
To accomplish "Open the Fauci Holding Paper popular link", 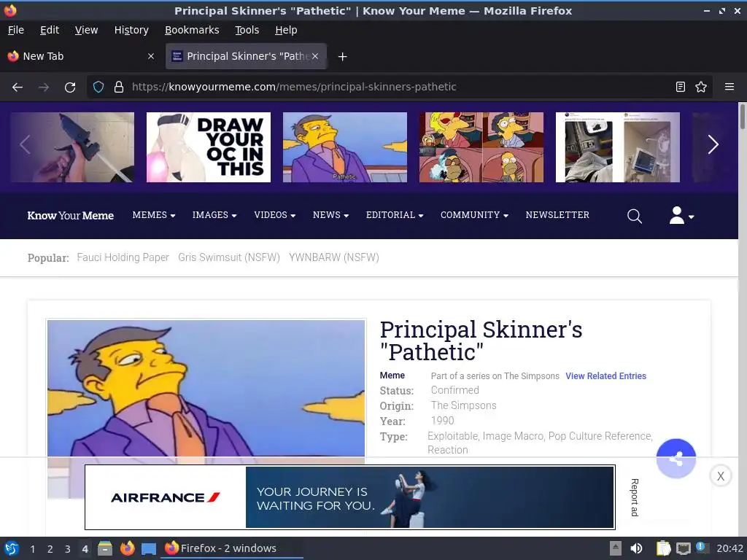I will click(123, 257).
